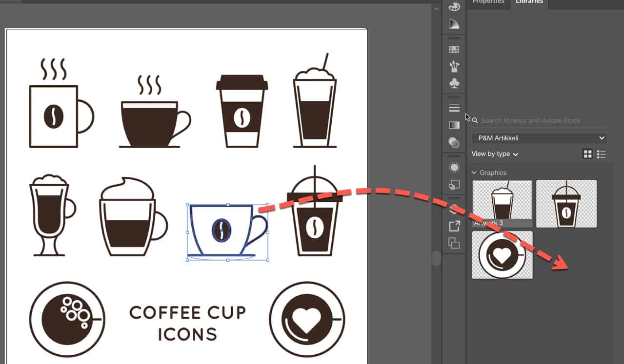Screen dimensions: 624x364
Task: Open the Asset Export panel icon
Action: (x=454, y=226)
